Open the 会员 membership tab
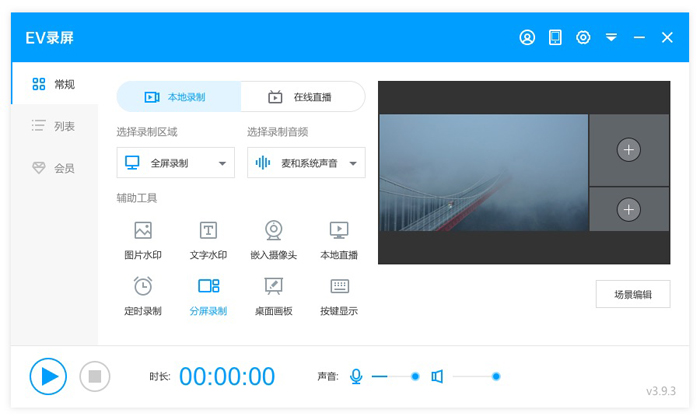 tap(54, 168)
